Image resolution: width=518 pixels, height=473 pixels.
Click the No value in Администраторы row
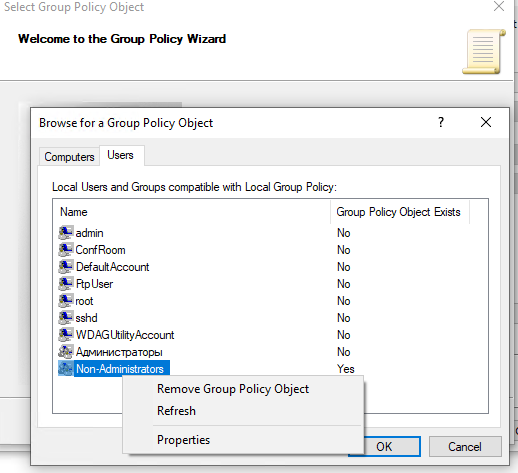coord(344,352)
